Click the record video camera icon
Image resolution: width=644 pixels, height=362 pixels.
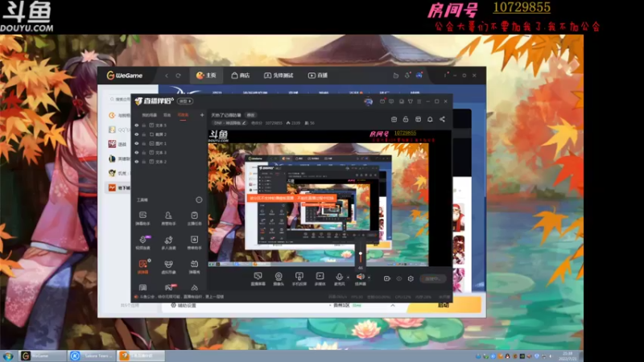click(x=386, y=278)
